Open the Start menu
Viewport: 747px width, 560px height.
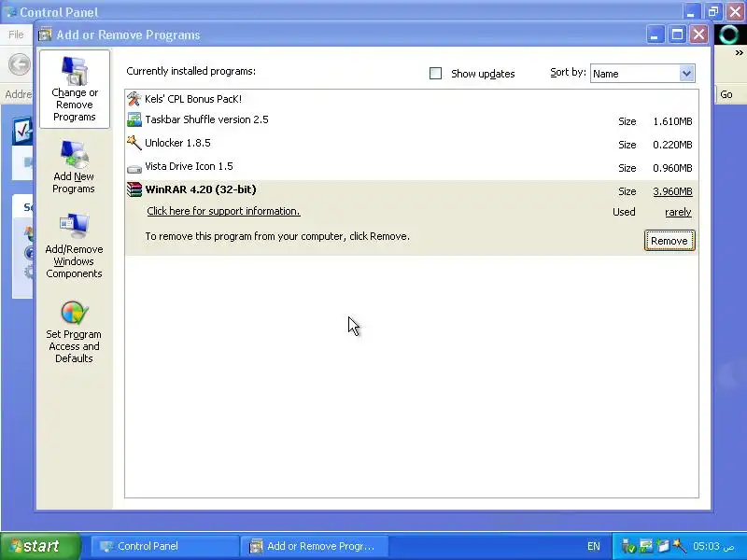coord(40,546)
